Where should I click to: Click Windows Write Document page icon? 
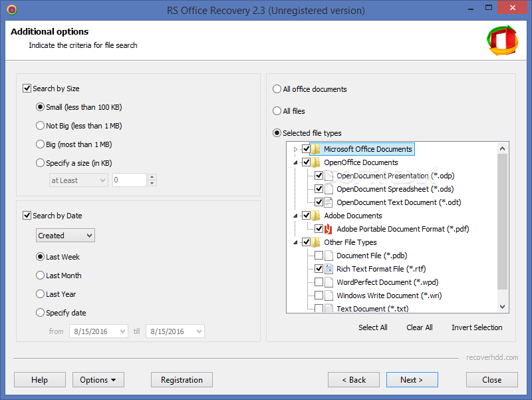pos(329,296)
